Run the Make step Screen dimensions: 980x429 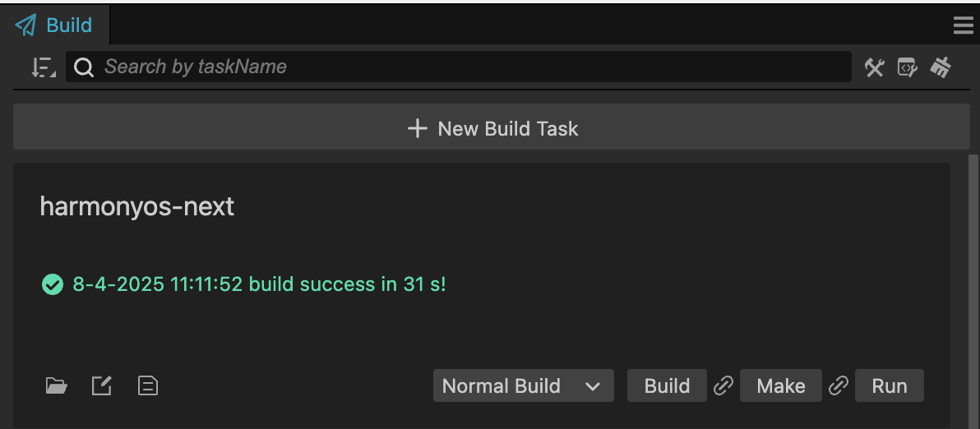pos(780,386)
